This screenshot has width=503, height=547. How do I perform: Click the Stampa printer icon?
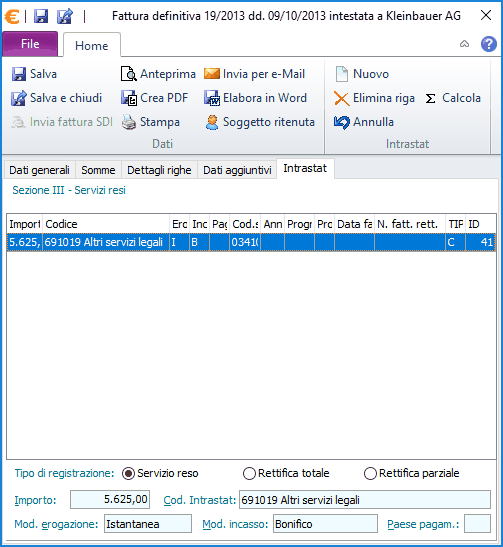tap(129, 122)
